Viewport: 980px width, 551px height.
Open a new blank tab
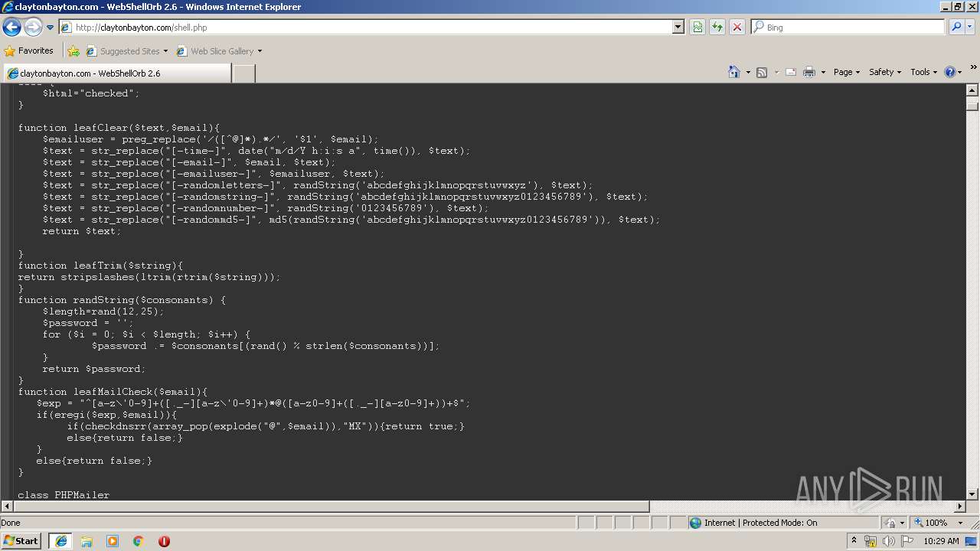pyautogui.click(x=243, y=73)
